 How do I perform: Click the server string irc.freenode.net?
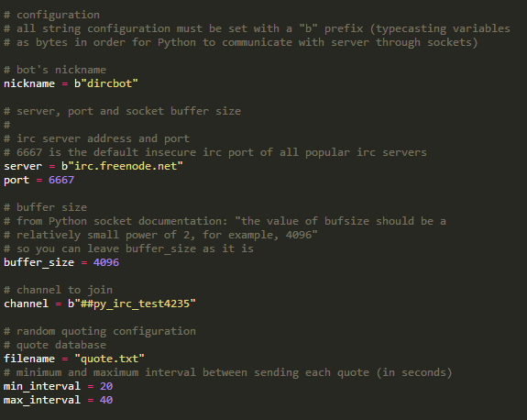122,166
